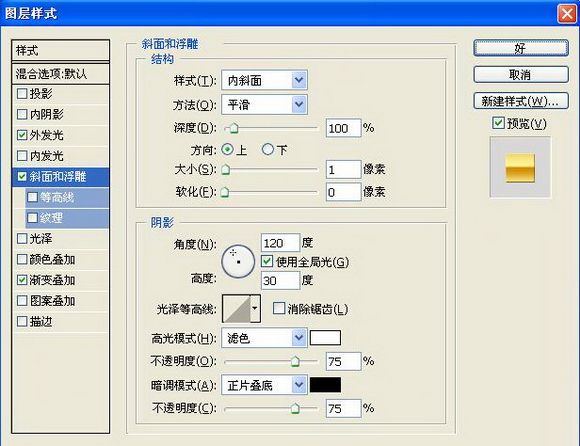Click the 角度 angle value field
Screen dimensions: 580x446
[280, 243]
